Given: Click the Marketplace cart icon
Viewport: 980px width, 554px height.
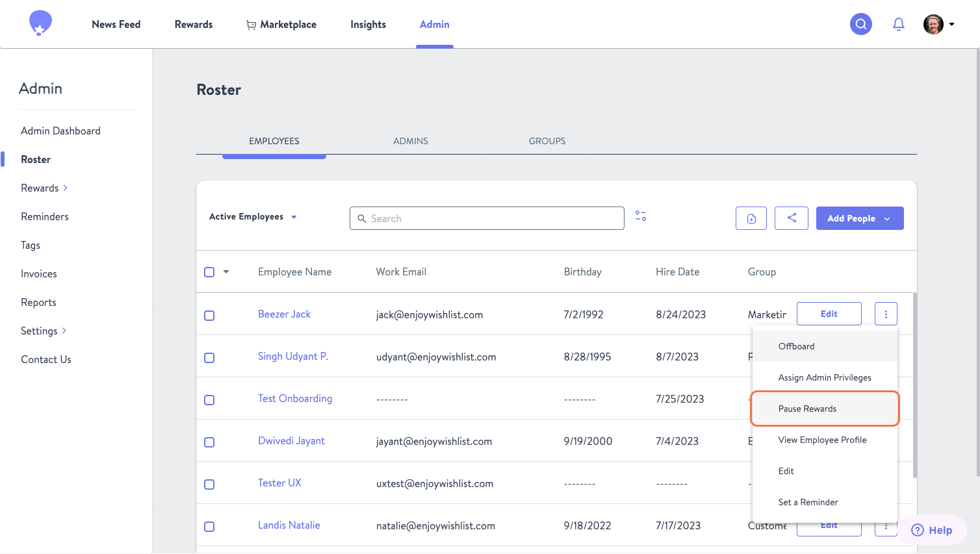Looking at the screenshot, I should 251,25.
